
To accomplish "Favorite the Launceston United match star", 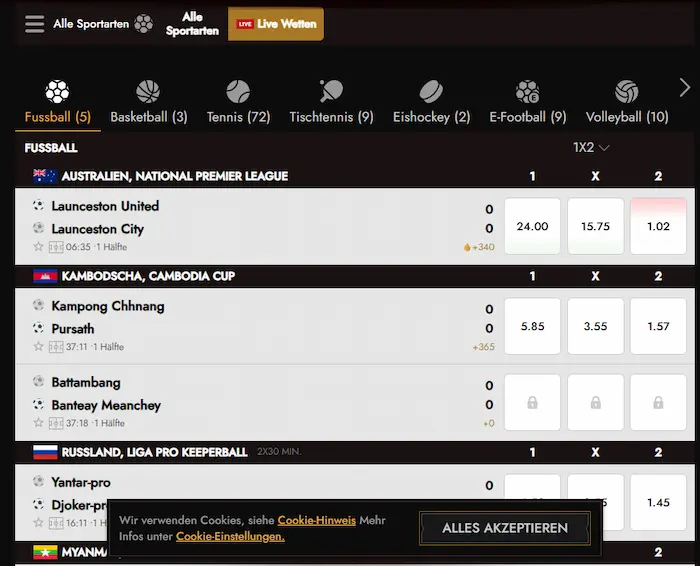I will coord(39,247).
